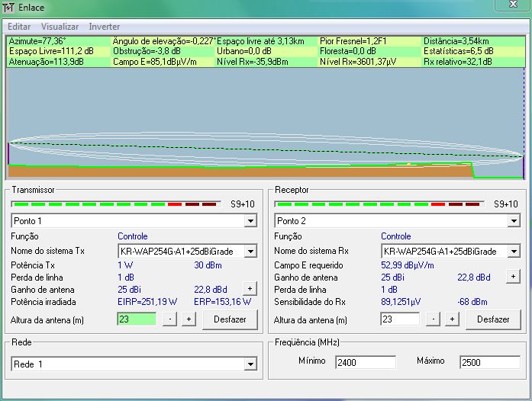Decrease receiver antenna height with minus button
532x401 pixels.
click(434, 319)
